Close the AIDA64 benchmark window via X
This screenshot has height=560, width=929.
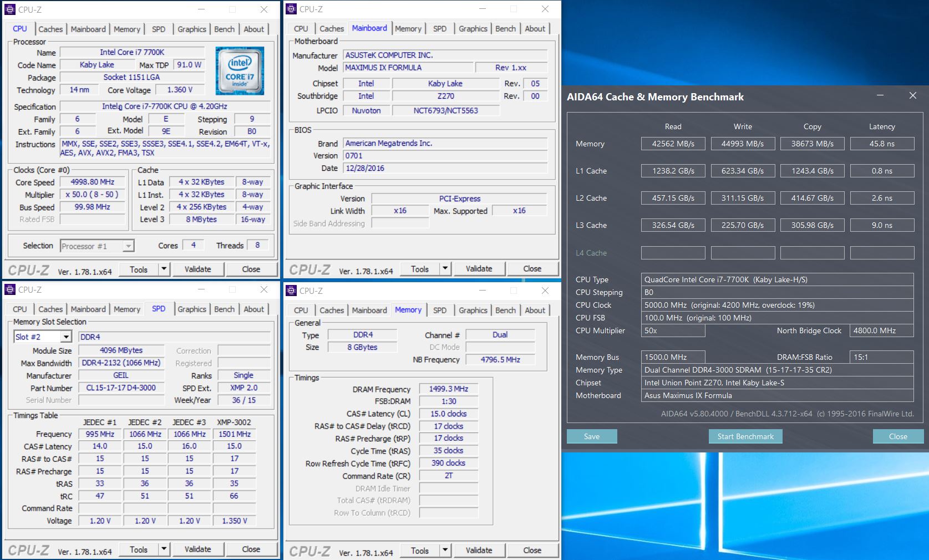click(x=912, y=95)
